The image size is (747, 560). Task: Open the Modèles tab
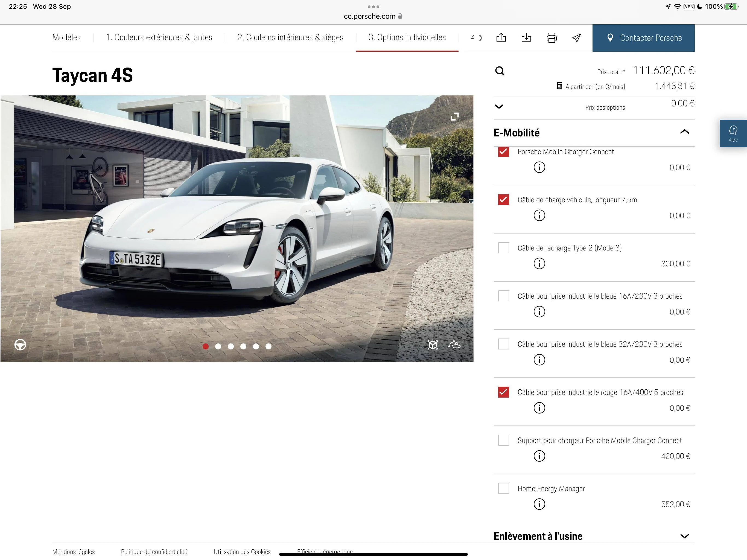coord(66,37)
